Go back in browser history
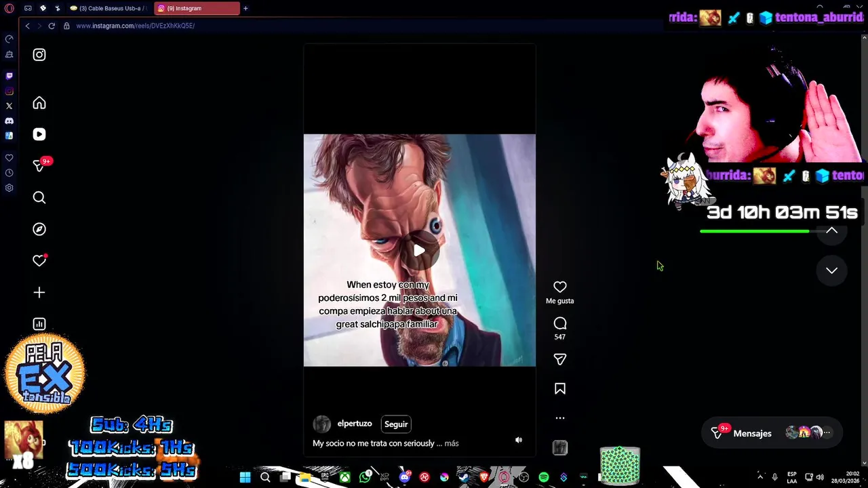868x488 pixels. (x=27, y=26)
